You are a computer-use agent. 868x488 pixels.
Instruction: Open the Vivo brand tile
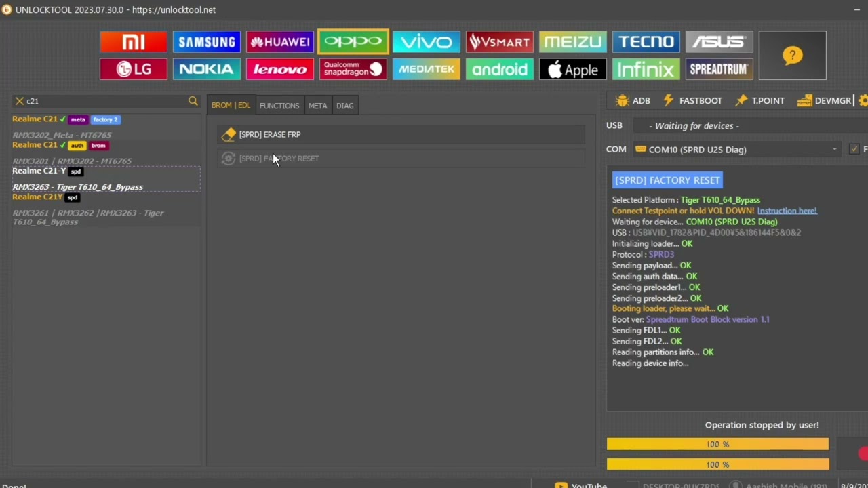point(427,42)
